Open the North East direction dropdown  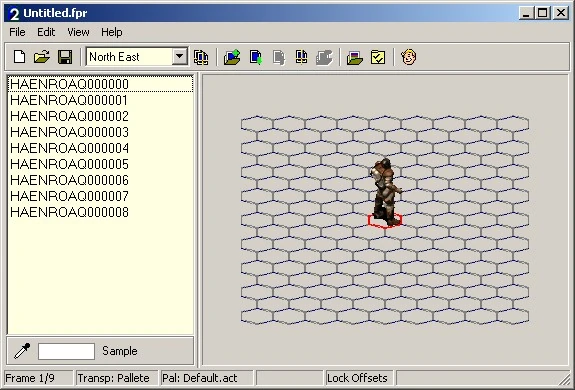coord(180,56)
